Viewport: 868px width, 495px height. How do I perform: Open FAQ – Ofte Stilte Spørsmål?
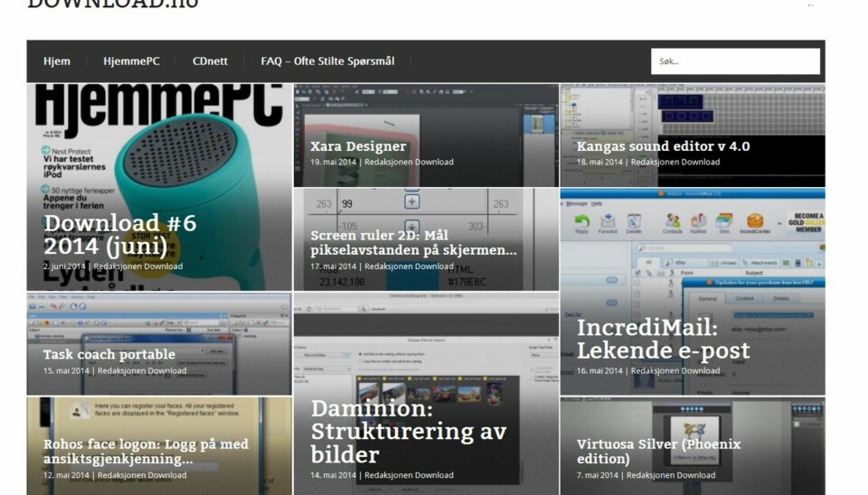[327, 61]
